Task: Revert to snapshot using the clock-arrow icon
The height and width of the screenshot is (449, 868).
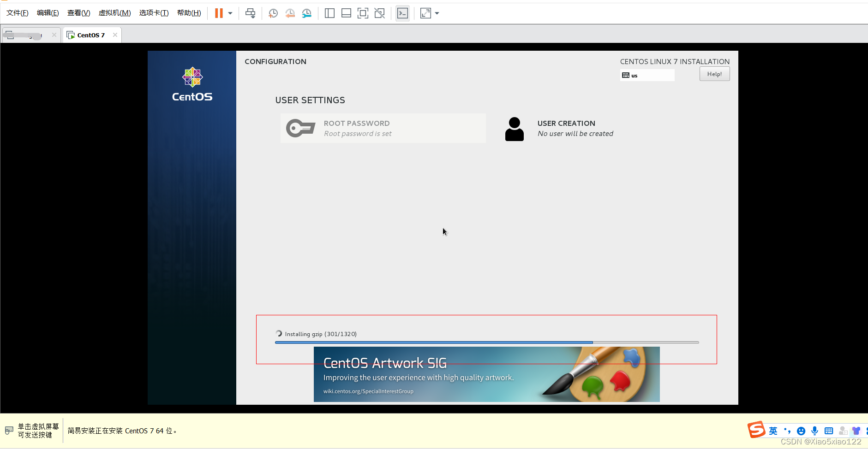Action: [x=290, y=13]
